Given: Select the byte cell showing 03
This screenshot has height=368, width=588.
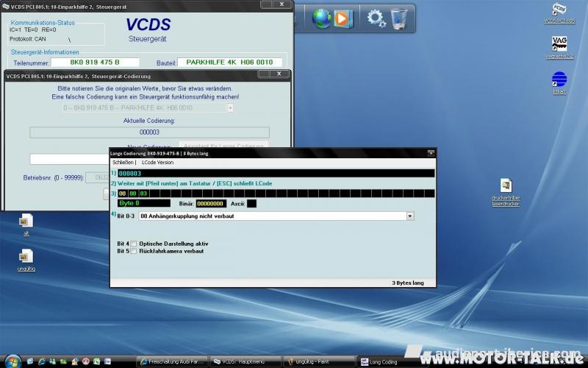Looking at the screenshot, I should click(143, 194).
